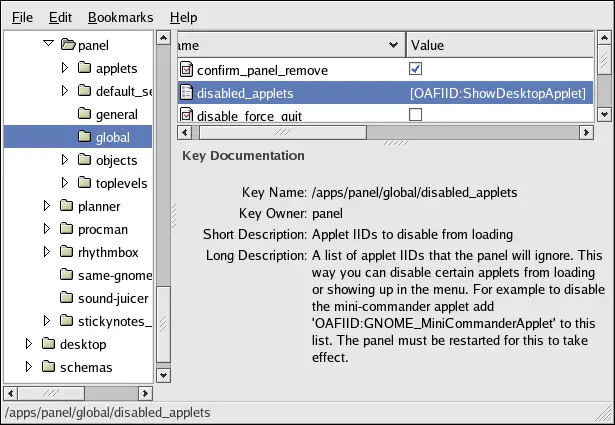
Task: Uncheck the confirm_panel_remove checkbox
Action: click(416, 70)
